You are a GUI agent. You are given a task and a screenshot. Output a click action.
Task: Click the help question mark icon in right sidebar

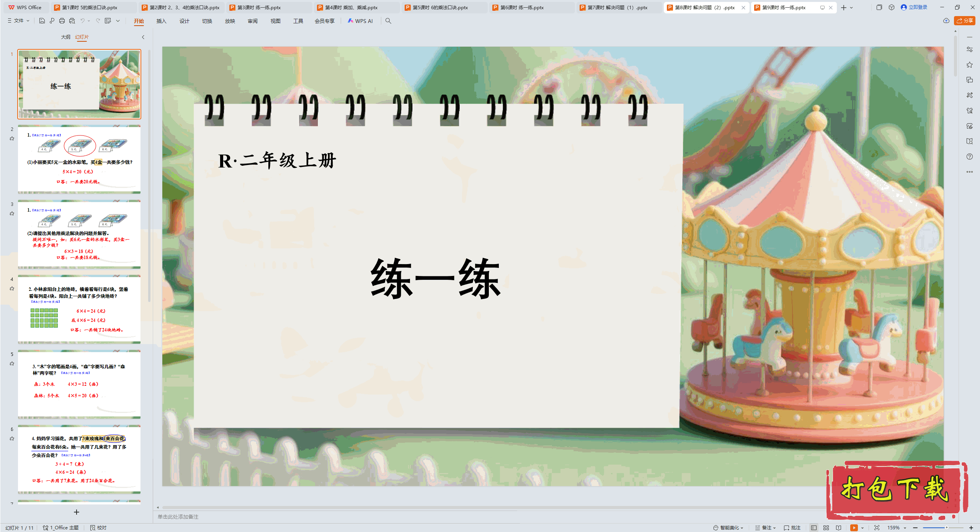tap(970, 157)
